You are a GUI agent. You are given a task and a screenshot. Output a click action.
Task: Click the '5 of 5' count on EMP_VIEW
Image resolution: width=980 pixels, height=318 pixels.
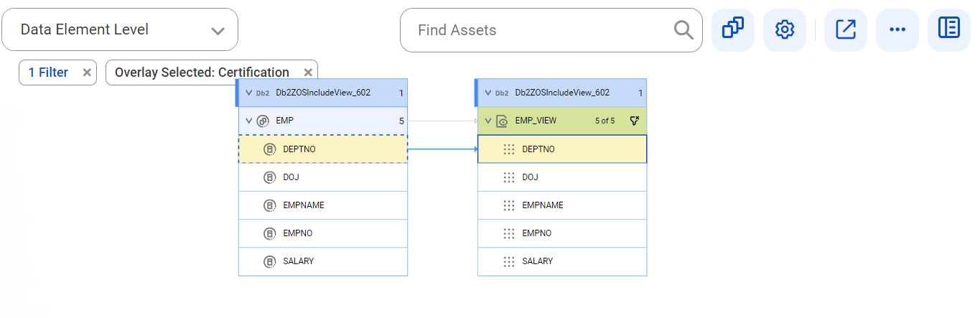(x=605, y=121)
